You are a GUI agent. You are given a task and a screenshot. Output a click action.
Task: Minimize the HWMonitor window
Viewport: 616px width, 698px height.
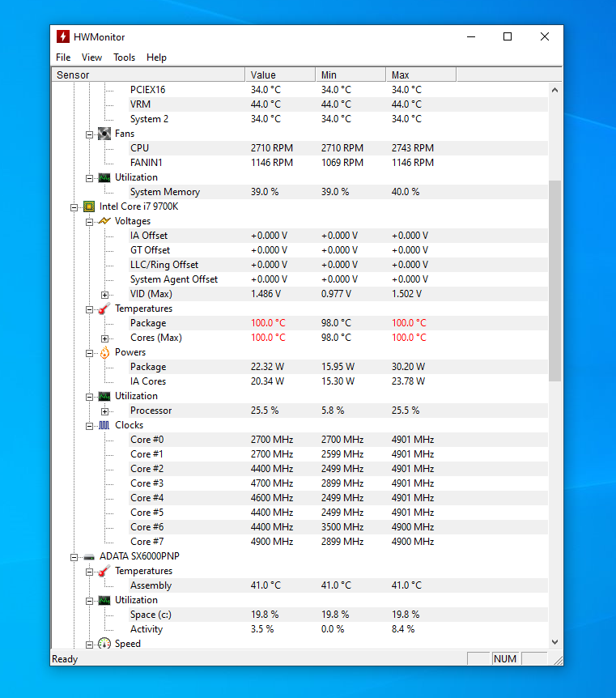click(x=471, y=36)
